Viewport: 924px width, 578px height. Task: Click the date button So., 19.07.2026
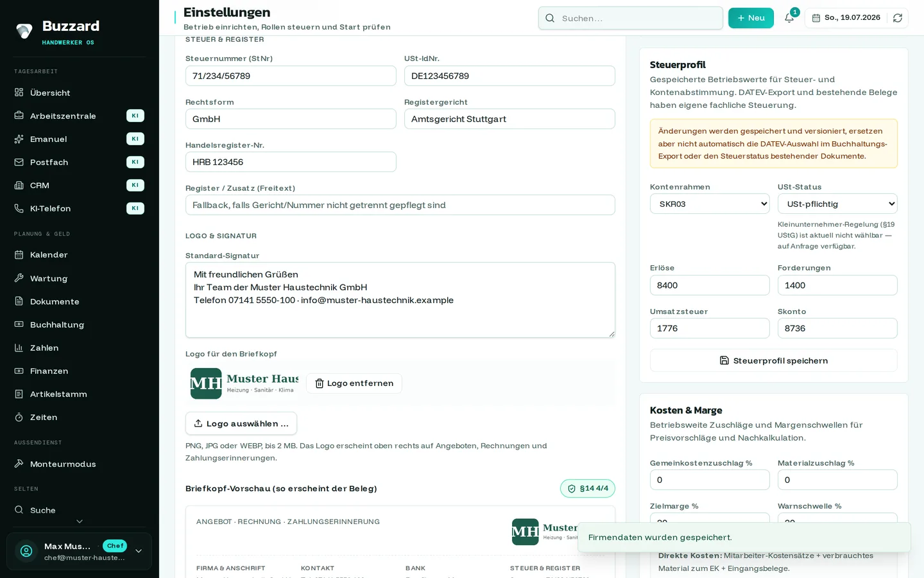point(846,18)
